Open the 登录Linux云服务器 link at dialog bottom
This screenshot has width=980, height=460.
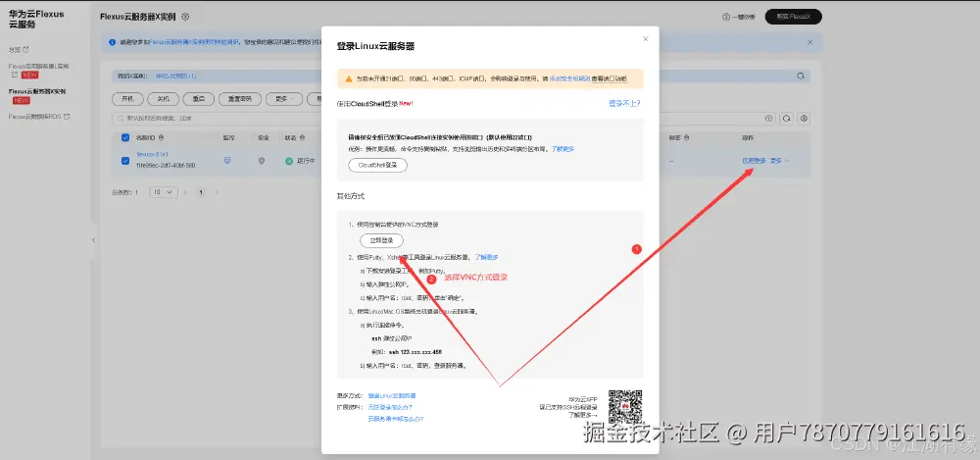click(x=392, y=396)
